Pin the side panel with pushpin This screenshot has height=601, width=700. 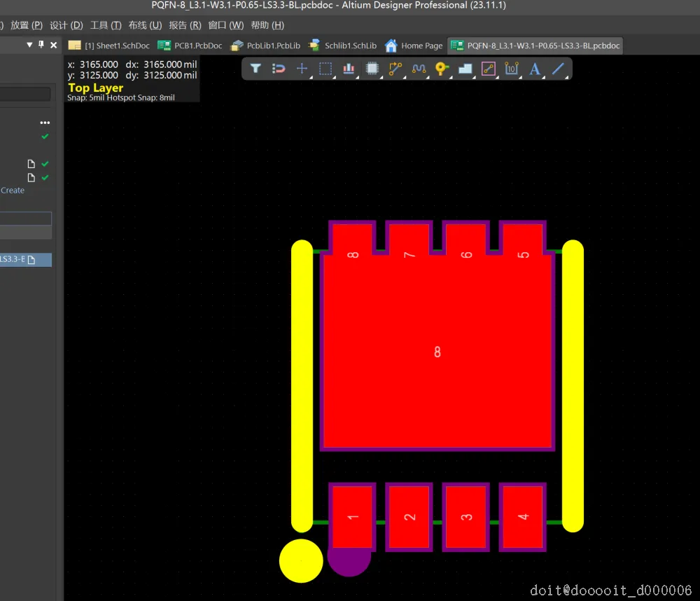(41, 45)
